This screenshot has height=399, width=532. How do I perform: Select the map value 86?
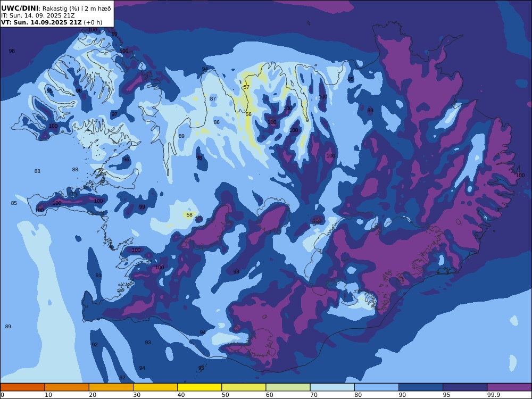(217, 122)
